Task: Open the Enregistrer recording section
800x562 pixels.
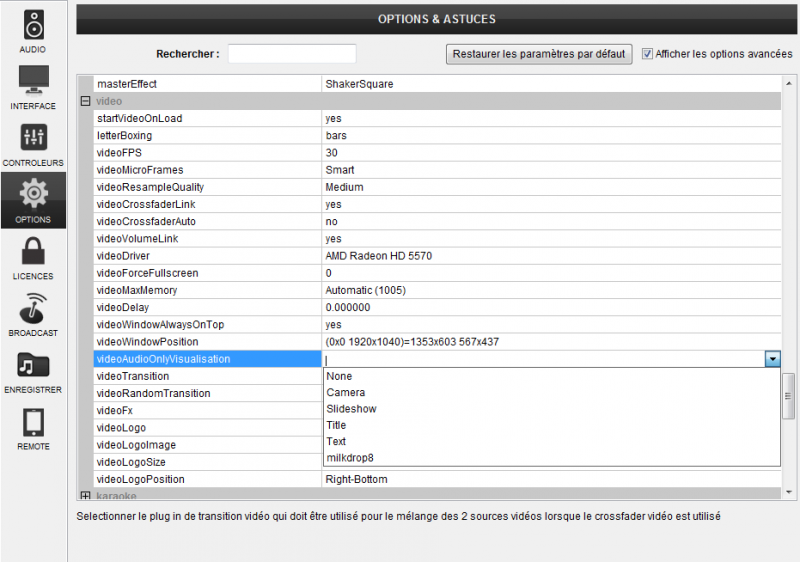Action: [33, 371]
